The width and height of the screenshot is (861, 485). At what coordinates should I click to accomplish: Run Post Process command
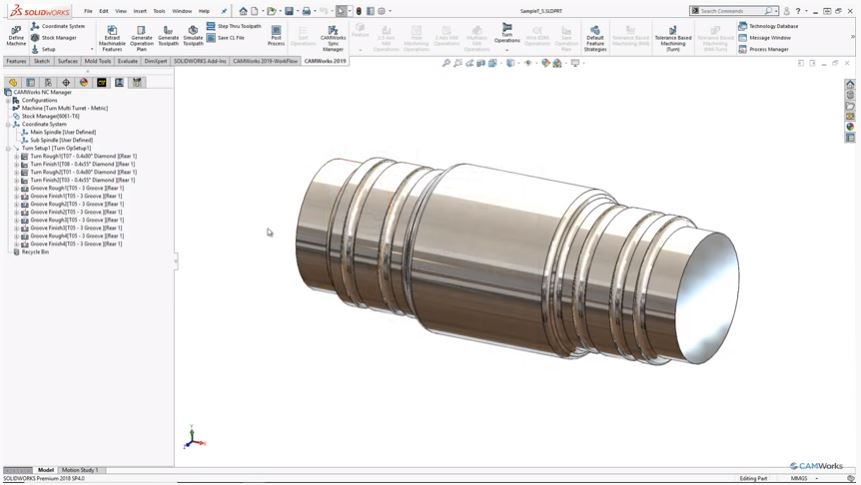[276, 36]
